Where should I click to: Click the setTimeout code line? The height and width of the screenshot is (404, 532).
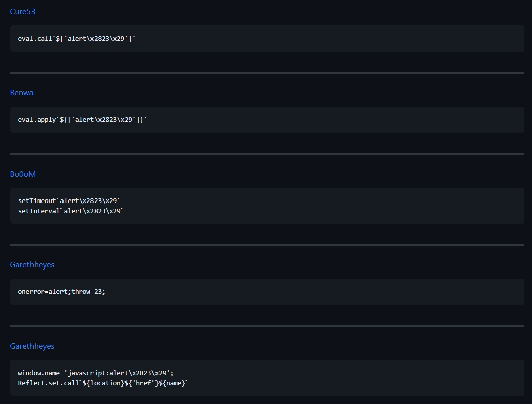click(x=69, y=201)
